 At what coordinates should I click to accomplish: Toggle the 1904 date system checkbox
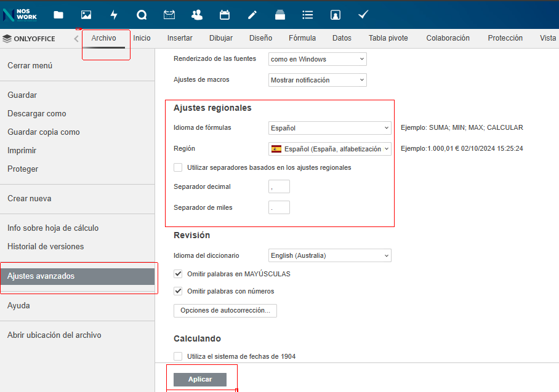point(178,356)
